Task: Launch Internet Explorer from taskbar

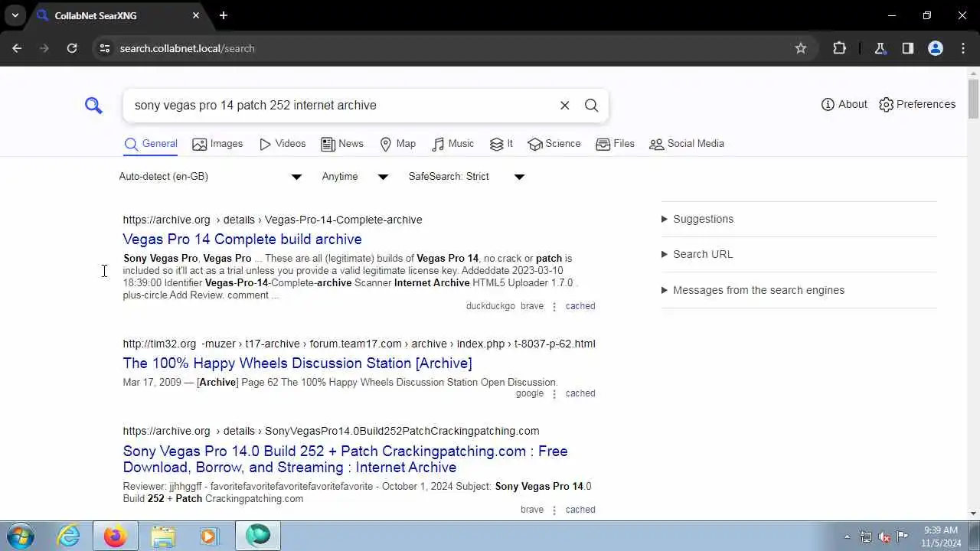Action: point(69,536)
